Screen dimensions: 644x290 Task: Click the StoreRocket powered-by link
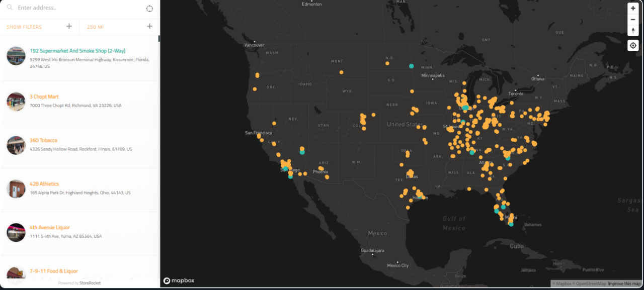pyautogui.click(x=90, y=283)
